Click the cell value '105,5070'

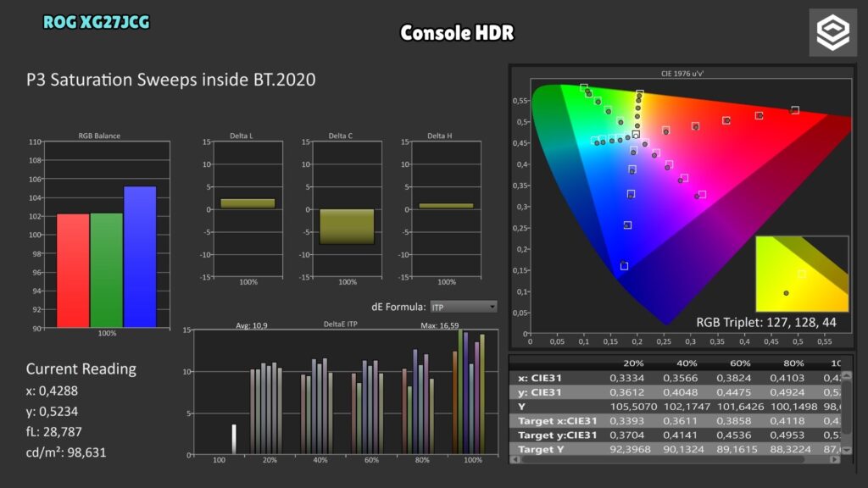[633, 407]
